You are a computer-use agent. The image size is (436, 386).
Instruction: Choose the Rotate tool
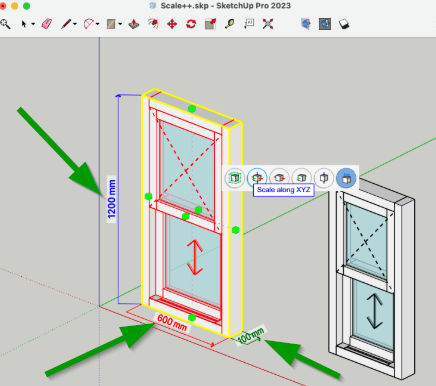pos(191,24)
